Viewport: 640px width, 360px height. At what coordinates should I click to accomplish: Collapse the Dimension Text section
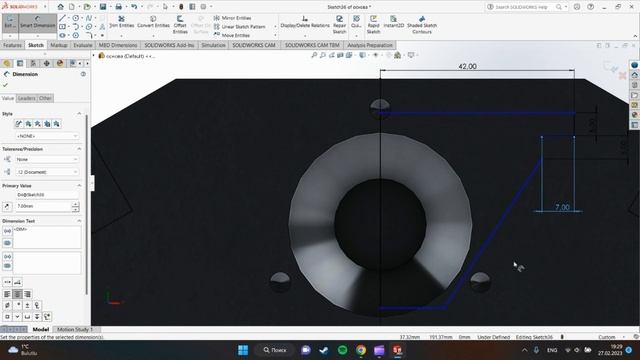pos(79,220)
